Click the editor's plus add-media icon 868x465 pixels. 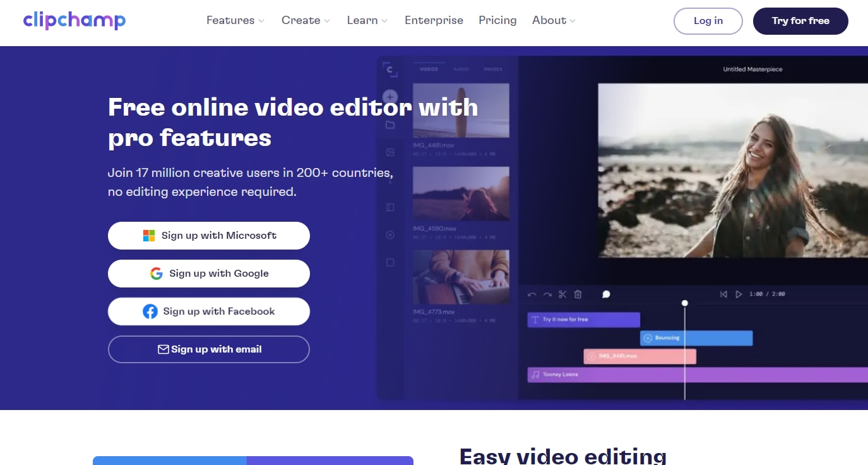(390, 97)
